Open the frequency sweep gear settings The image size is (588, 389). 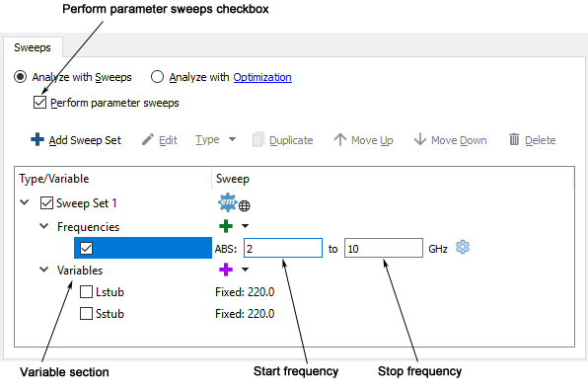pyautogui.click(x=463, y=248)
